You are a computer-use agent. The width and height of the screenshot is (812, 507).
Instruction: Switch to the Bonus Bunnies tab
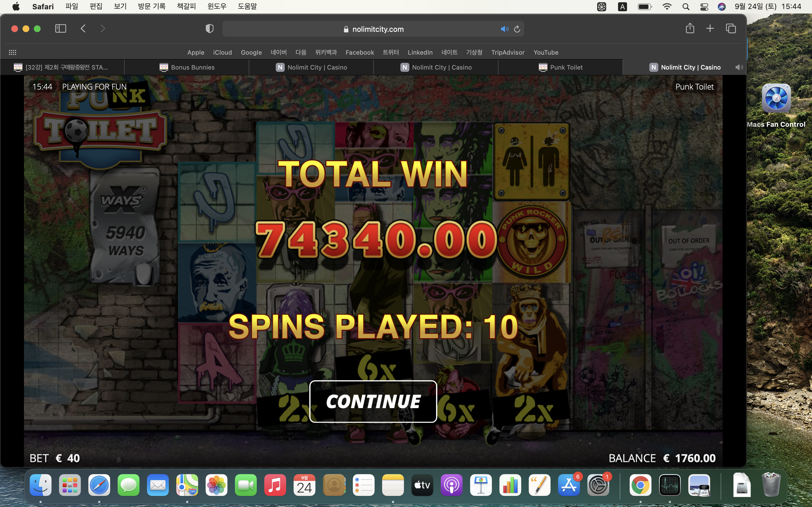tap(187, 67)
